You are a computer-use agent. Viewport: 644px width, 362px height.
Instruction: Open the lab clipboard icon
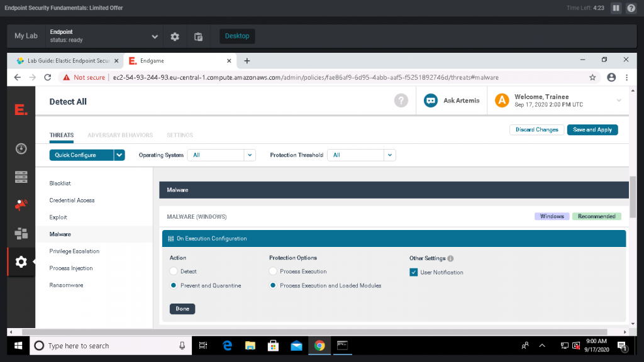point(198,36)
